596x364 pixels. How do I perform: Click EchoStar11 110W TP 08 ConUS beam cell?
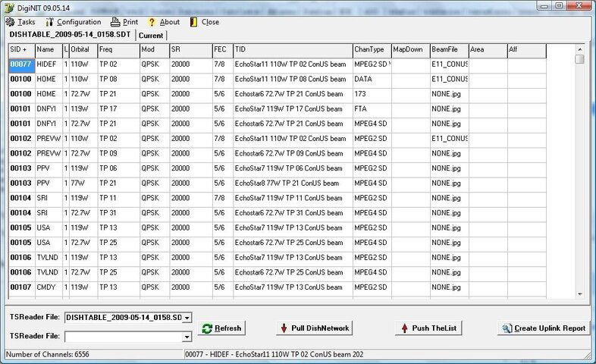point(293,80)
